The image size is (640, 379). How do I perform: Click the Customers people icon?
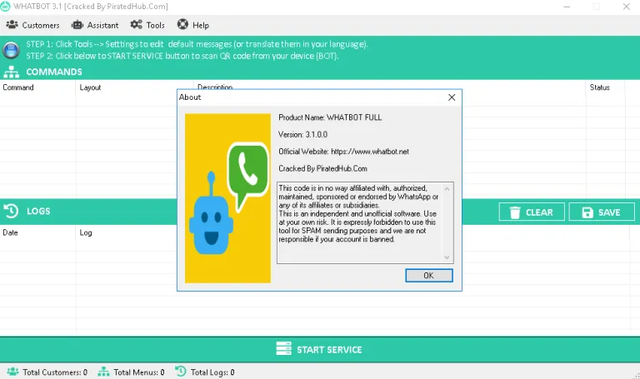tap(12, 25)
